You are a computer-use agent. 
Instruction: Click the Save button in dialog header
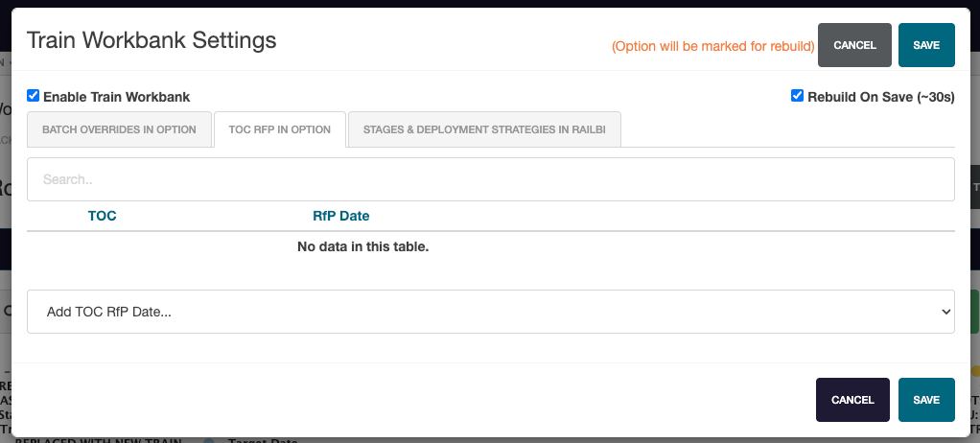pyautogui.click(x=925, y=45)
